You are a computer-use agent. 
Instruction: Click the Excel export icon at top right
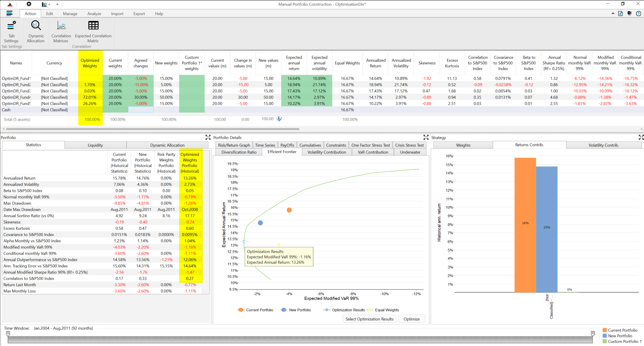tap(621, 14)
